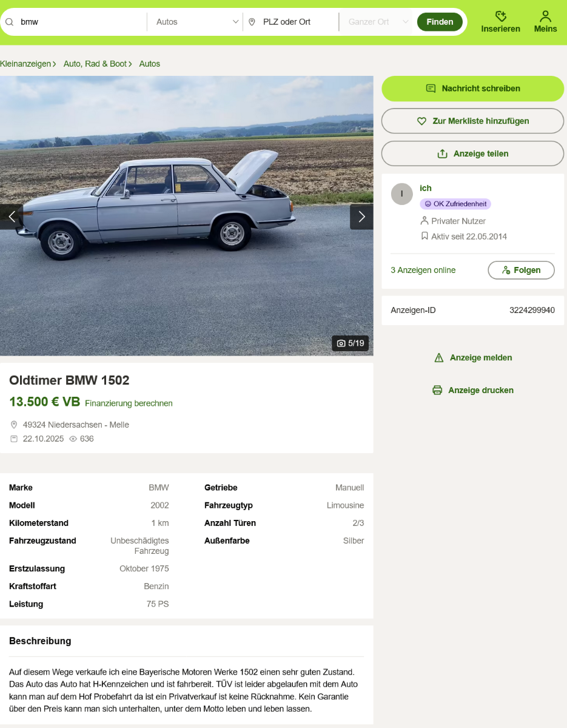Open Inserieren to post an ad
Viewport: 567px width, 728px height.
coord(500,22)
